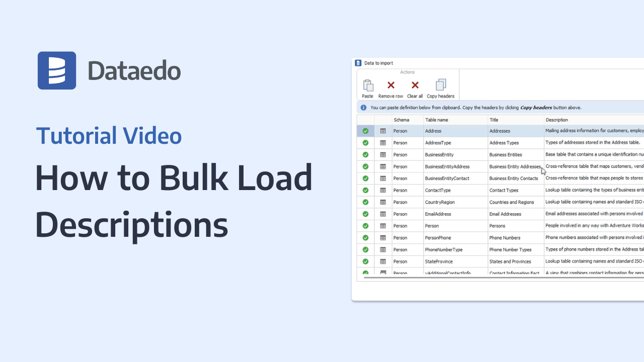This screenshot has width=644, height=362.
Task: Click the Copy headers icon
Action: coord(441,85)
